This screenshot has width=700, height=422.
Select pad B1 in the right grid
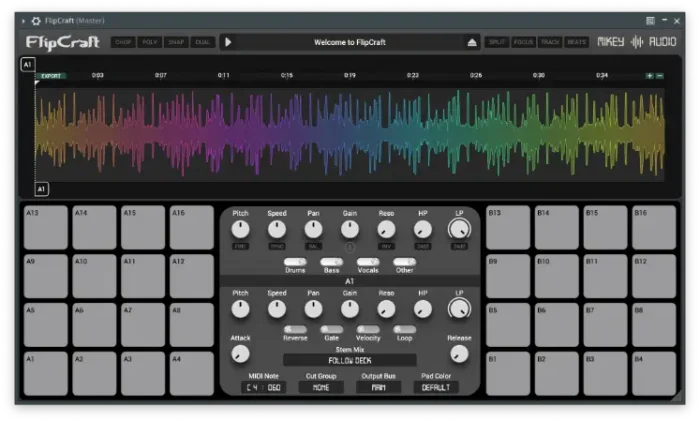click(x=507, y=373)
